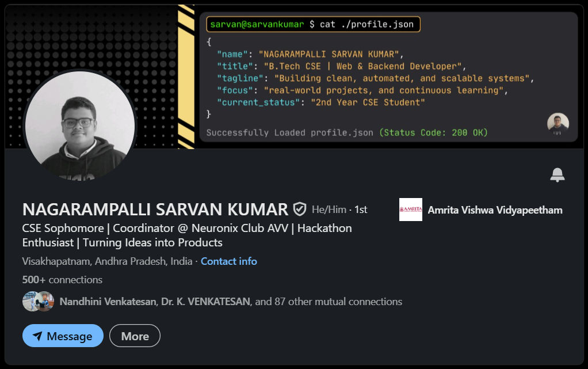The width and height of the screenshot is (588, 369).
Task: Open the verification shield badge beside name
Action: pyautogui.click(x=300, y=209)
